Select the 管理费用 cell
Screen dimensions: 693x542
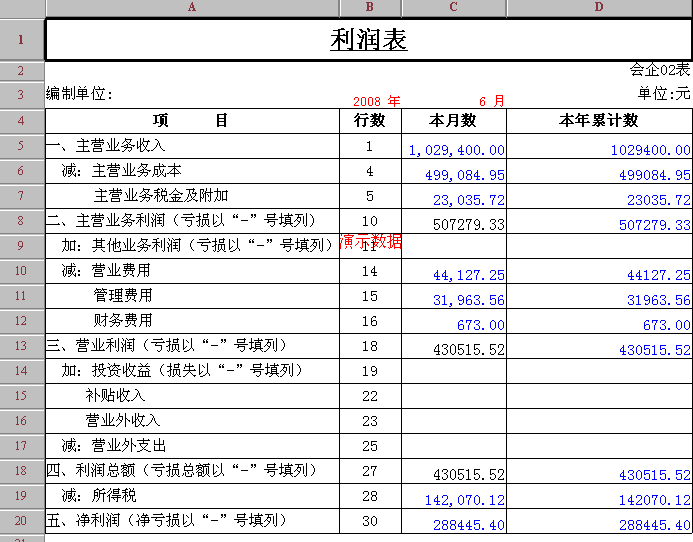point(192,296)
